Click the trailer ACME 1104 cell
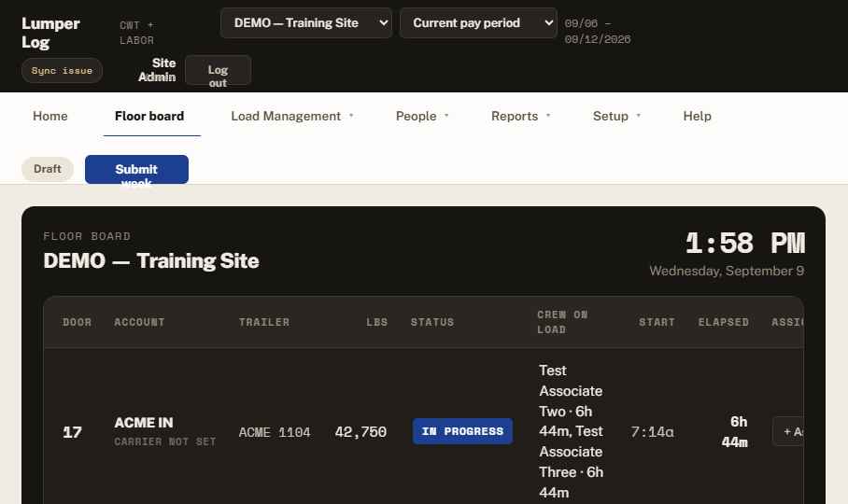This screenshot has width=848, height=504. (275, 432)
